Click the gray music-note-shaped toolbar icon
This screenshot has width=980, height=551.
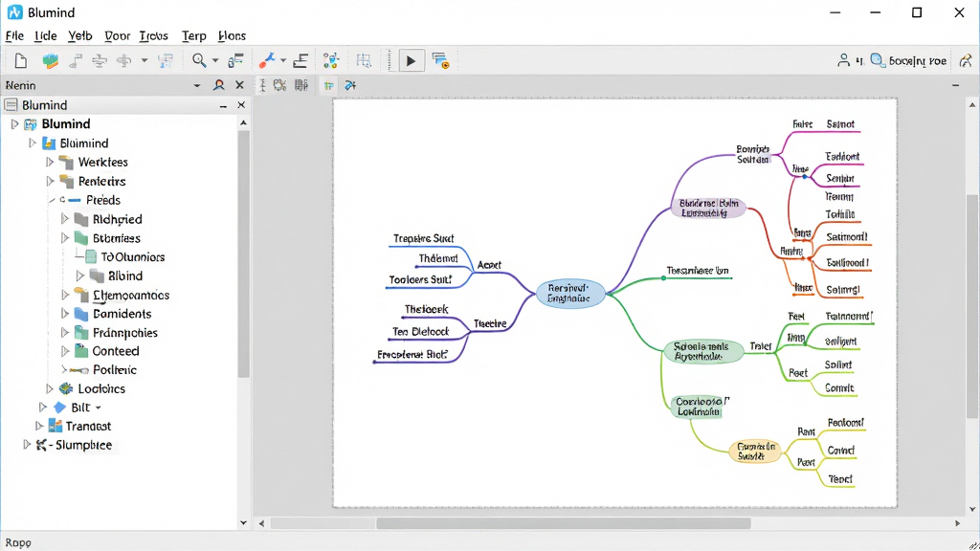click(x=76, y=60)
